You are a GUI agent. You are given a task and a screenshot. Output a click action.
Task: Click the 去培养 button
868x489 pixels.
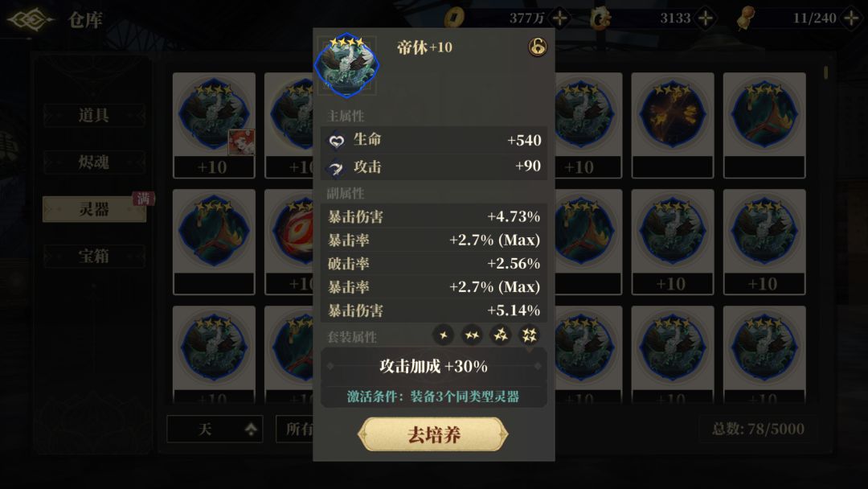point(433,434)
